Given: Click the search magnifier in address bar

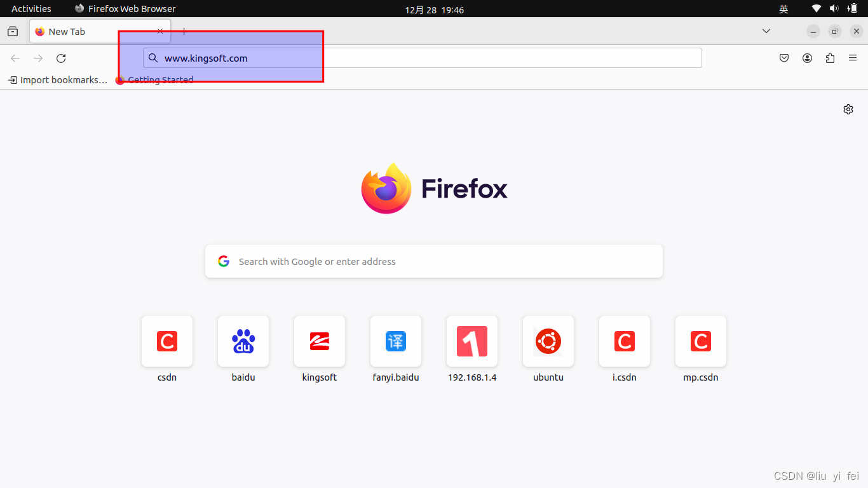Looking at the screenshot, I should (x=153, y=58).
